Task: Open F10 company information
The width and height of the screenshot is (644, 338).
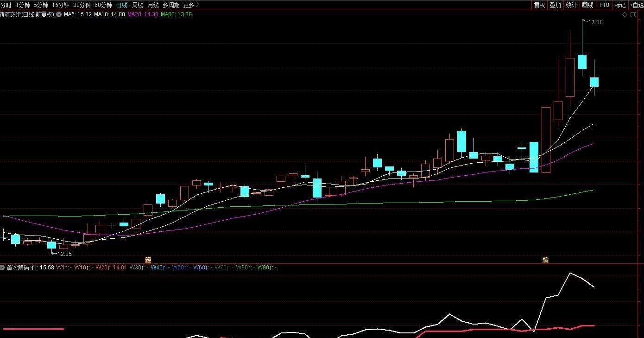Action: (604, 5)
